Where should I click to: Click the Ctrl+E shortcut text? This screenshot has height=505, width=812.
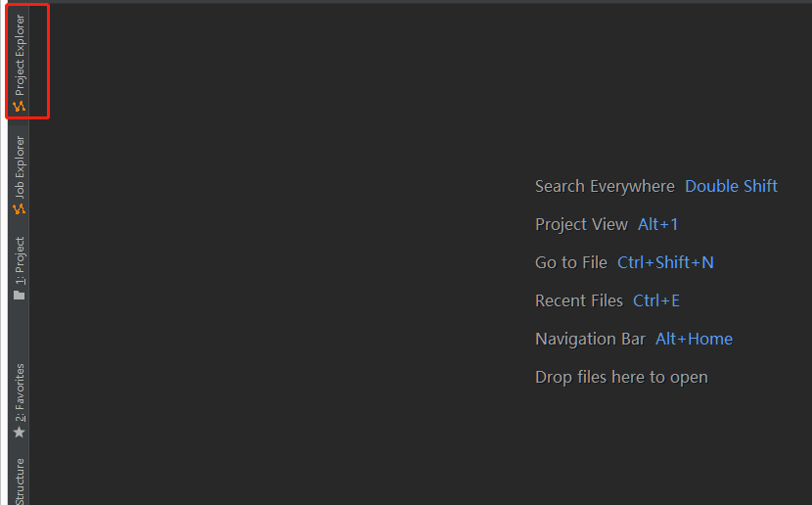[656, 300]
